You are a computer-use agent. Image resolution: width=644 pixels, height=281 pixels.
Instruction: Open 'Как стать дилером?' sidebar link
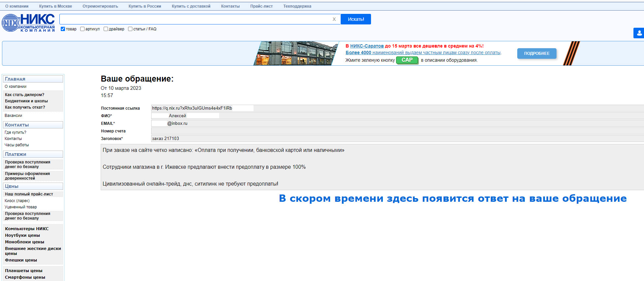(x=24, y=95)
